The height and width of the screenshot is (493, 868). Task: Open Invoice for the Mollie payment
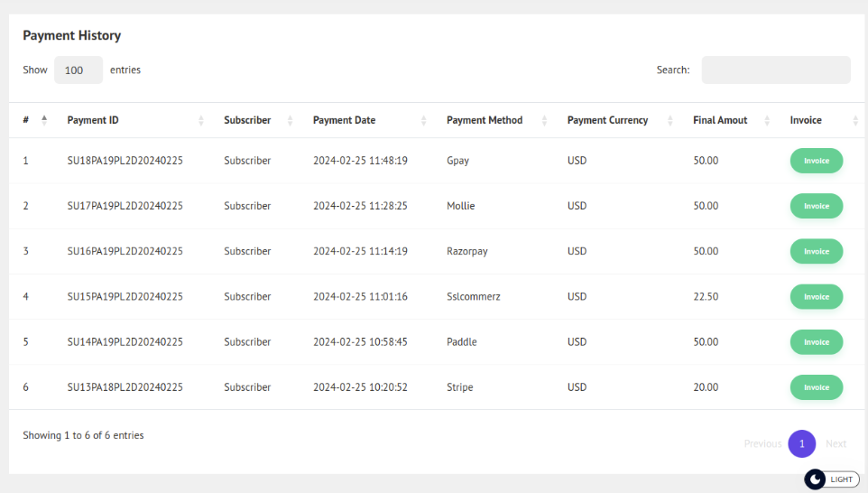816,206
